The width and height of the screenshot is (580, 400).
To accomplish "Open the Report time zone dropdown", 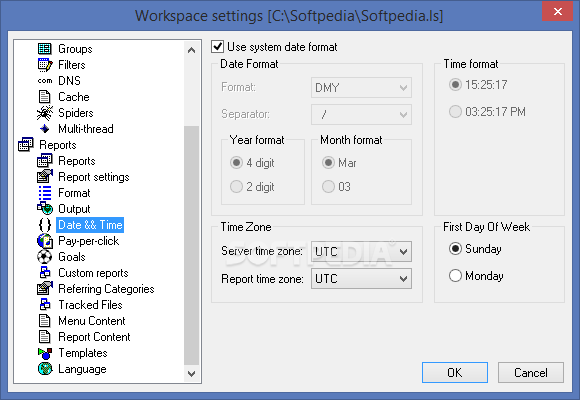I will 361,279.
